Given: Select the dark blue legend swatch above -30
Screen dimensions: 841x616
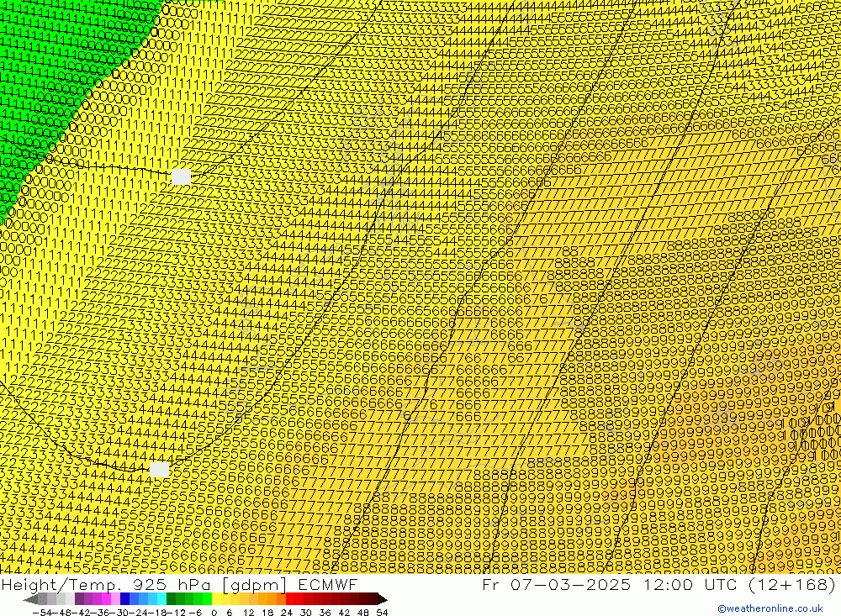Looking at the screenshot, I should click(x=125, y=599).
